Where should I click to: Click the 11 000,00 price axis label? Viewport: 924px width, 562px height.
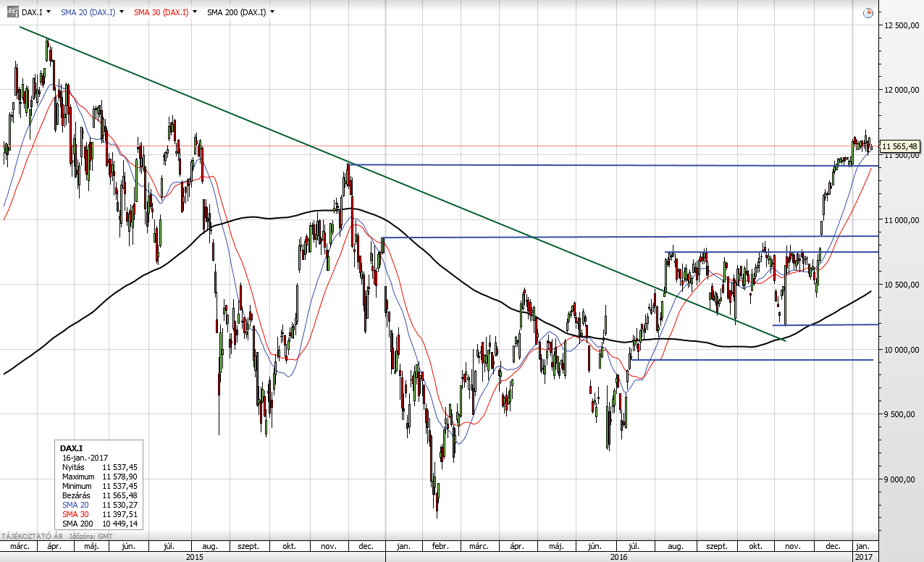coord(901,220)
